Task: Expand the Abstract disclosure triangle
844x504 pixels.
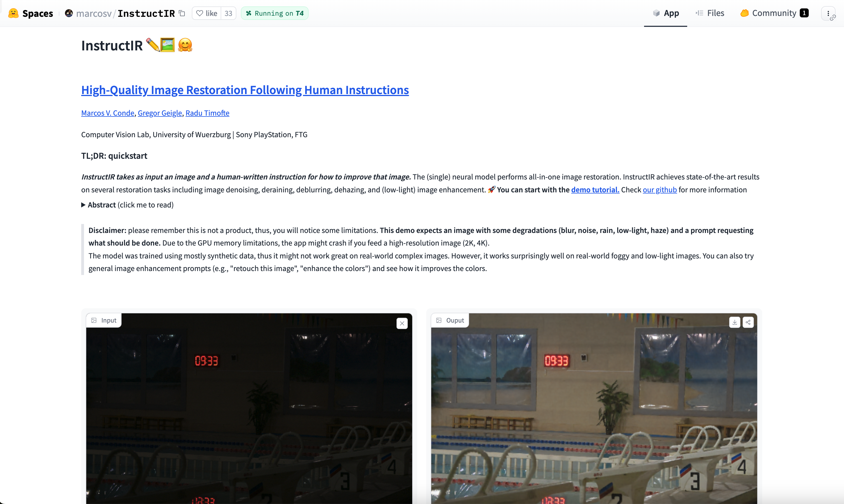Action: [x=83, y=205]
